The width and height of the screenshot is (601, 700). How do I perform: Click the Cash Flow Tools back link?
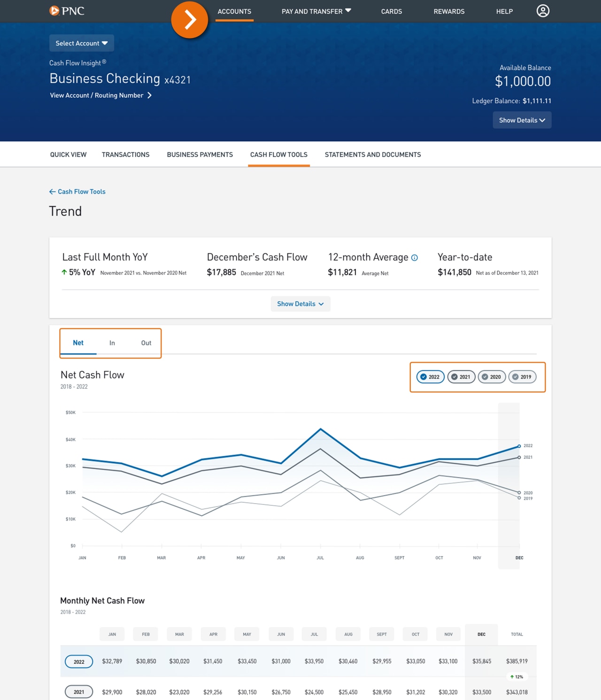point(81,191)
